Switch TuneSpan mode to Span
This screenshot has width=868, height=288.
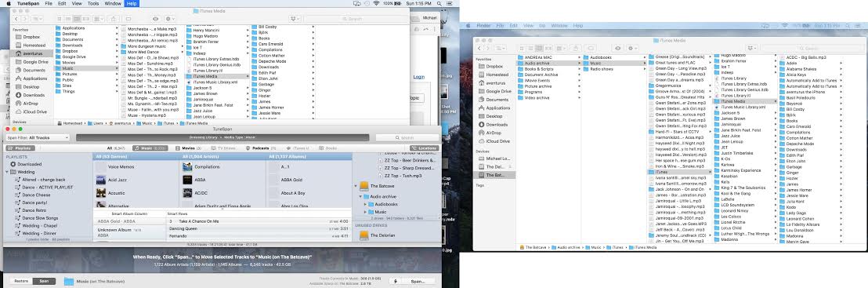45,281
